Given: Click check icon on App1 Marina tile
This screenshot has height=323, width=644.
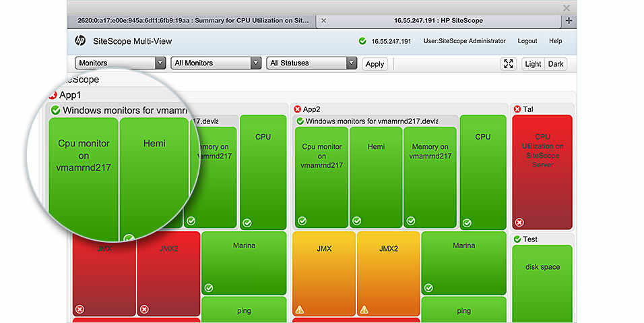Looking at the screenshot, I should click(x=209, y=288).
